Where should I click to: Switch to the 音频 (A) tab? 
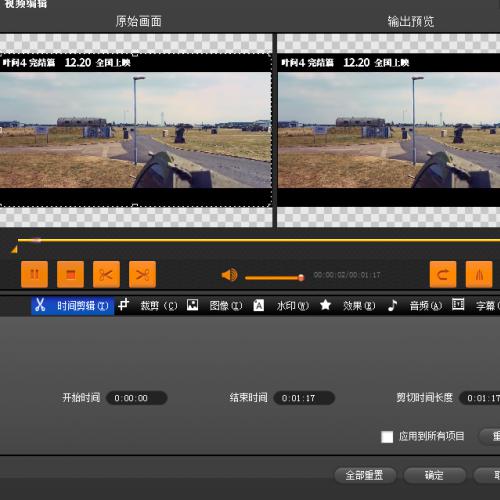point(416,306)
